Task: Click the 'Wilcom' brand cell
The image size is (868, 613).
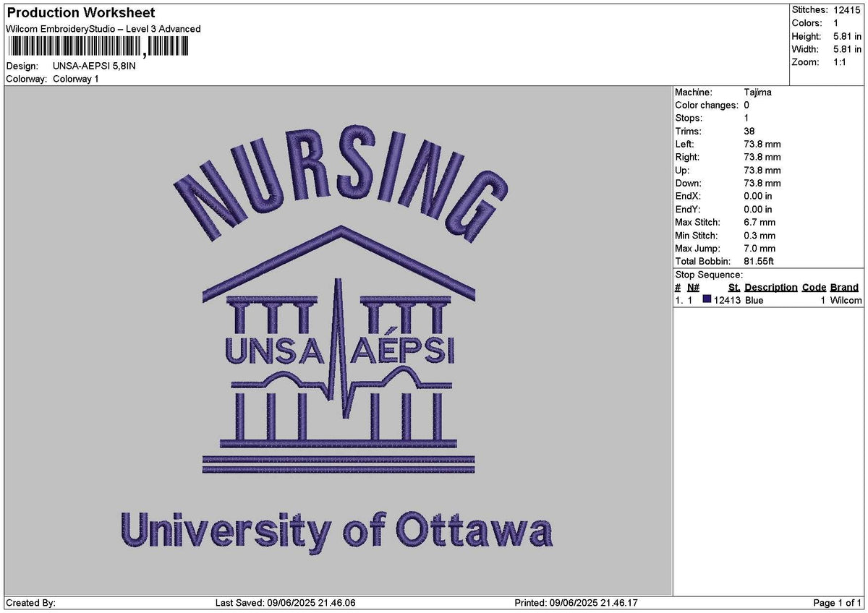Action: click(846, 301)
